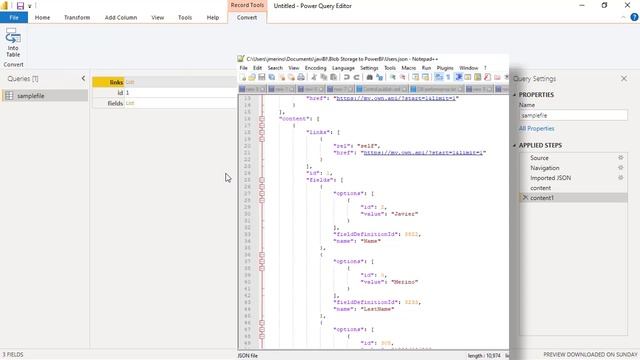This screenshot has height=360, width=640.
Task: Click Notepad++ Undo toolbar icon
Action: (347, 77)
